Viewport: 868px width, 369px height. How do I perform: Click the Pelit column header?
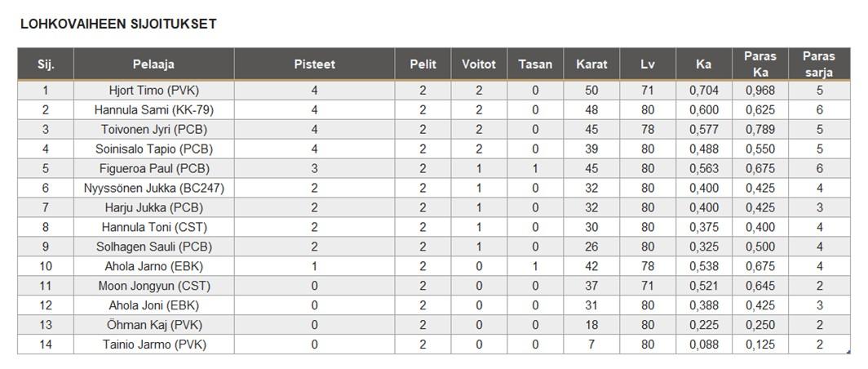(x=423, y=64)
